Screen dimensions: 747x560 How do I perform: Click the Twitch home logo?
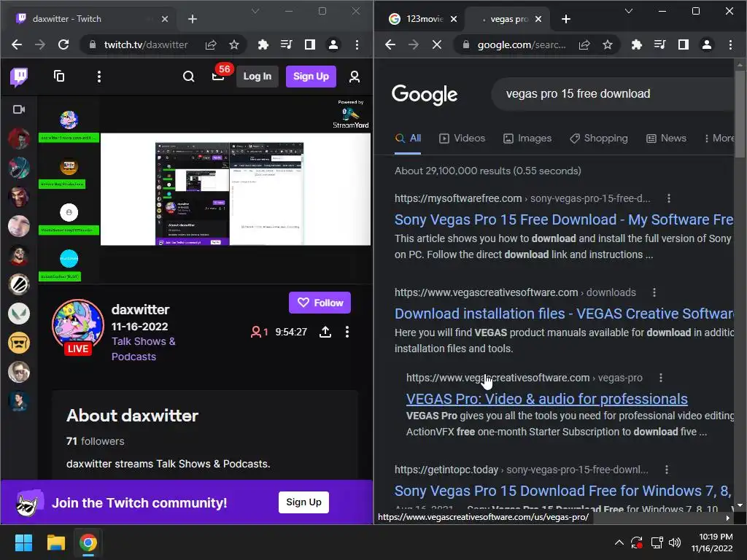tap(19, 77)
